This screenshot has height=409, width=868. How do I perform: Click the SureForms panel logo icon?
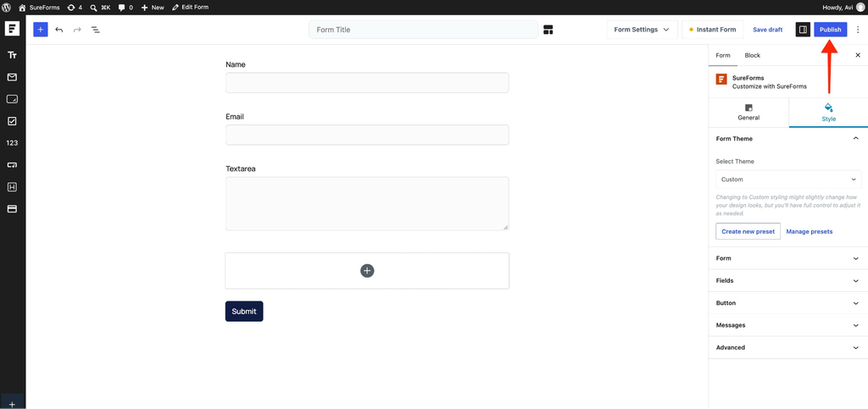coord(721,79)
